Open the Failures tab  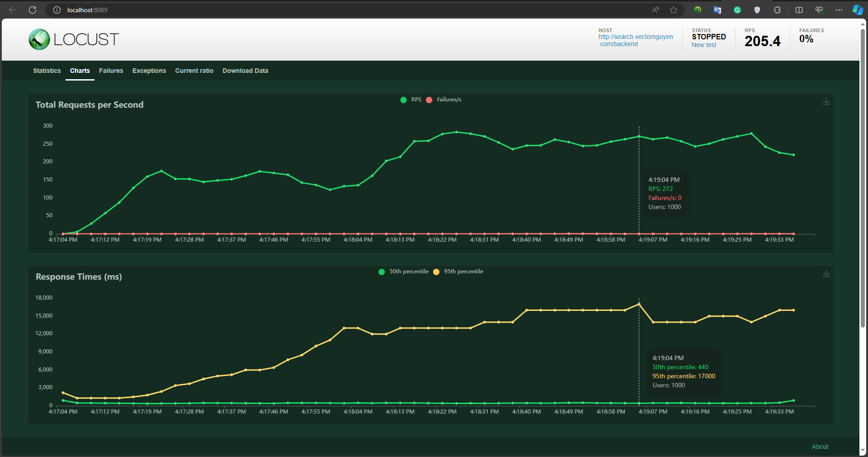[111, 71]
